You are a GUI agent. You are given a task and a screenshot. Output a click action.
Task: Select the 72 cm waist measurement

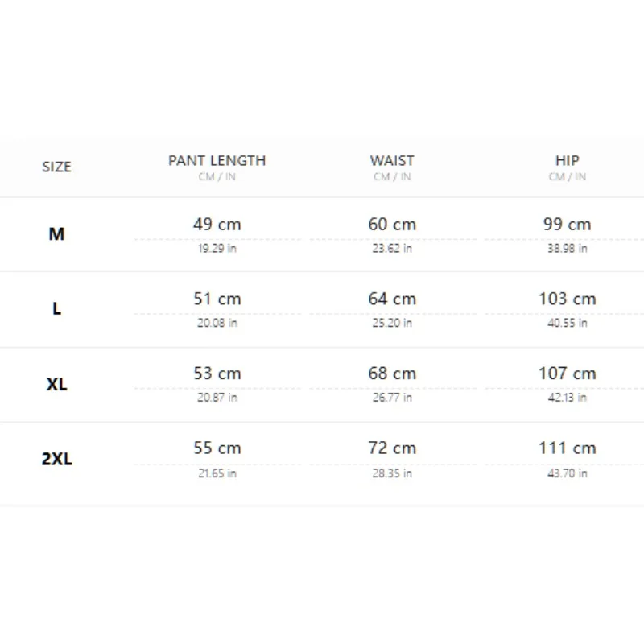click(392, 448)
